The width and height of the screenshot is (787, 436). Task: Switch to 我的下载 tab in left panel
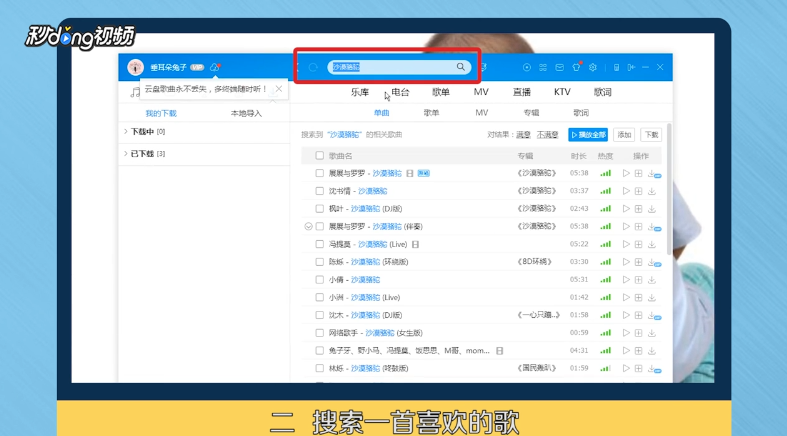click(x=161, y=113)
